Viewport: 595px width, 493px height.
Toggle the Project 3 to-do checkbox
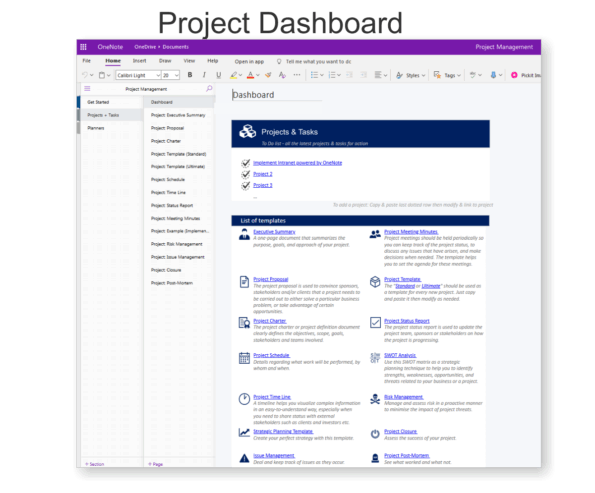tap(246, 185)
